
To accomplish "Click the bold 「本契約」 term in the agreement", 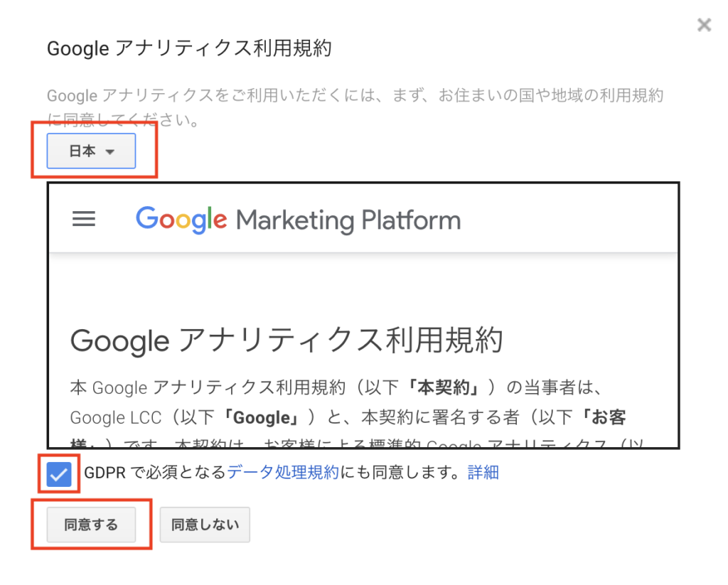I will click(444, 387).
